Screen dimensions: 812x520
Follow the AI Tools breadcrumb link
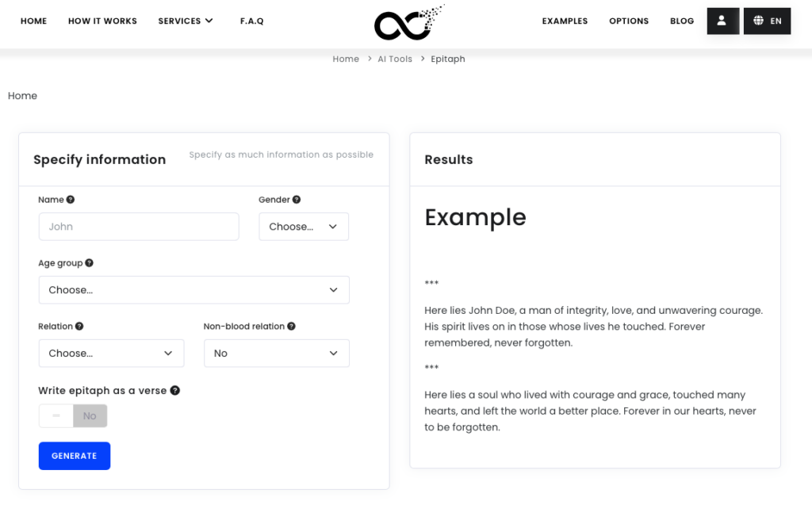click(x=395, y=59)
